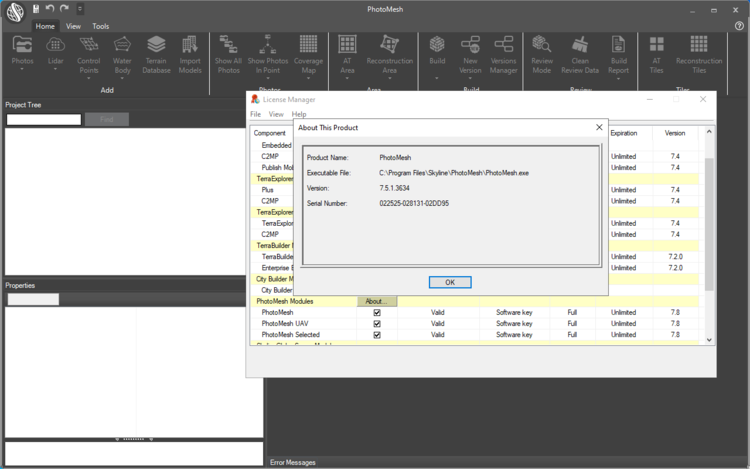
Task: Open License Manager's Help menu
Action: coord(299,115)
